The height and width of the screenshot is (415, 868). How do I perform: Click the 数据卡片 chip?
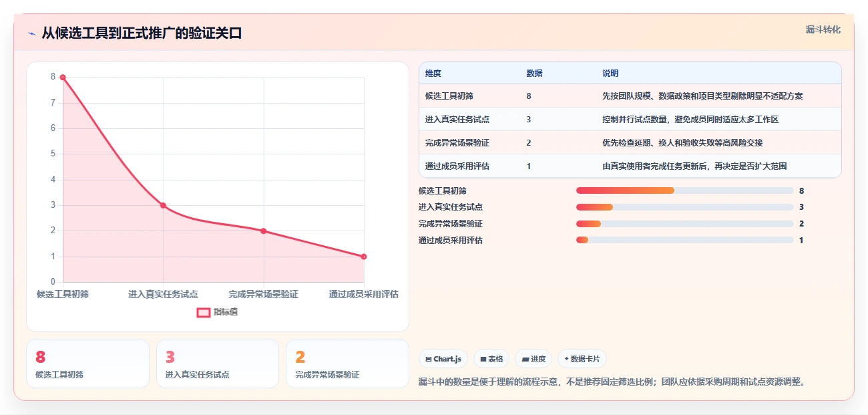[582, 359]
